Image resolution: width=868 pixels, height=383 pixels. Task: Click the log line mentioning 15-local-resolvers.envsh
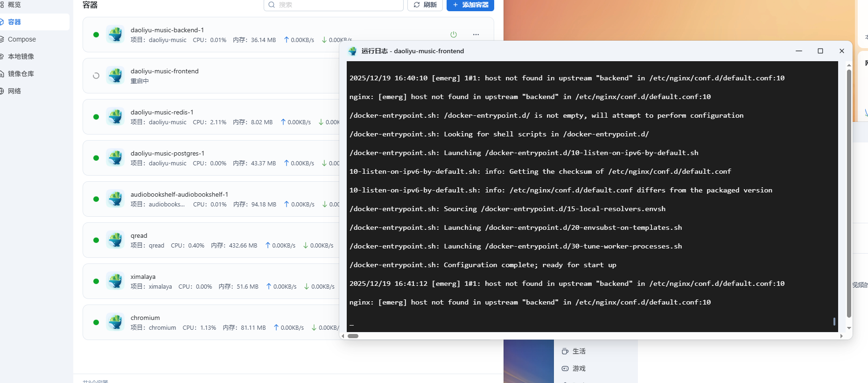(508, 209)
